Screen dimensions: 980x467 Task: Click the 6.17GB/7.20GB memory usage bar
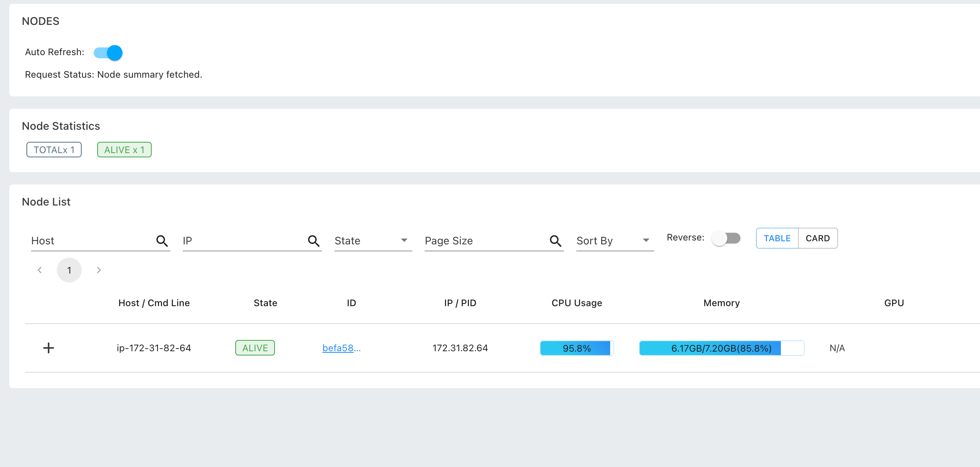721,348
